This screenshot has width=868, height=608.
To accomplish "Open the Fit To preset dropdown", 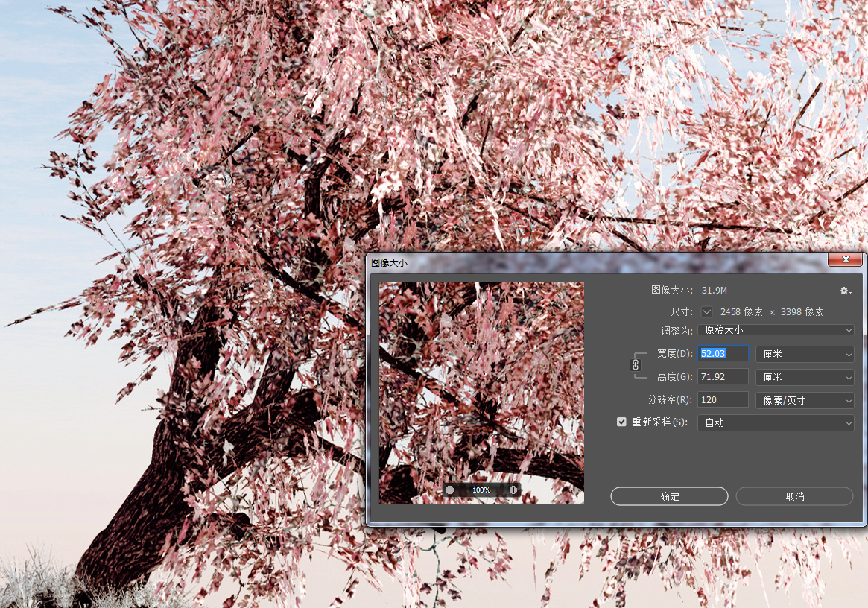I will (776, 330).
